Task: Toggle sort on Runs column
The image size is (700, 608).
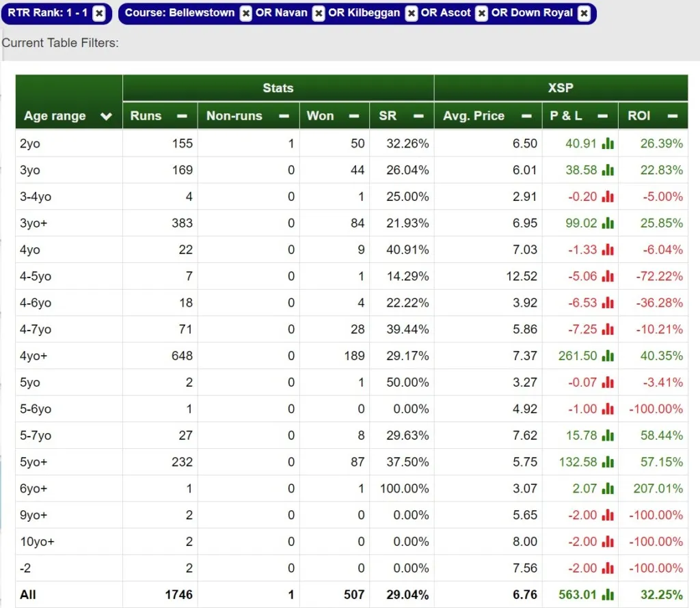Action: click(x=182, y=116)
